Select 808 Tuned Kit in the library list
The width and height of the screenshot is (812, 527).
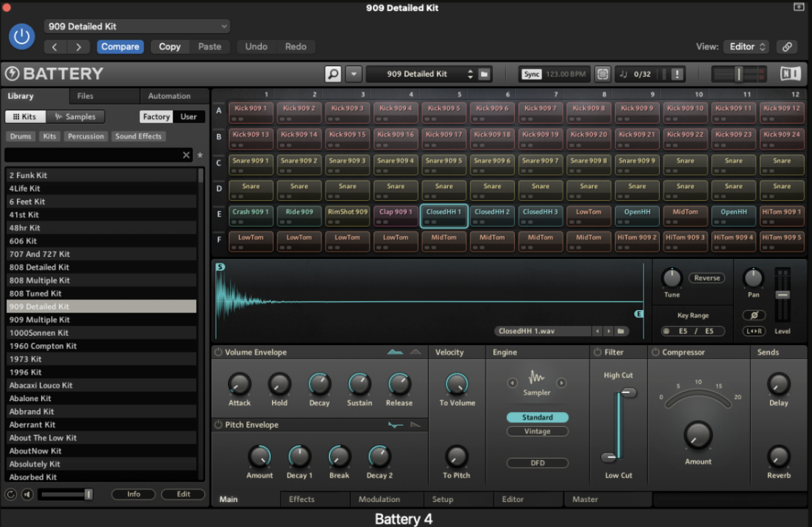coord(101,294)
